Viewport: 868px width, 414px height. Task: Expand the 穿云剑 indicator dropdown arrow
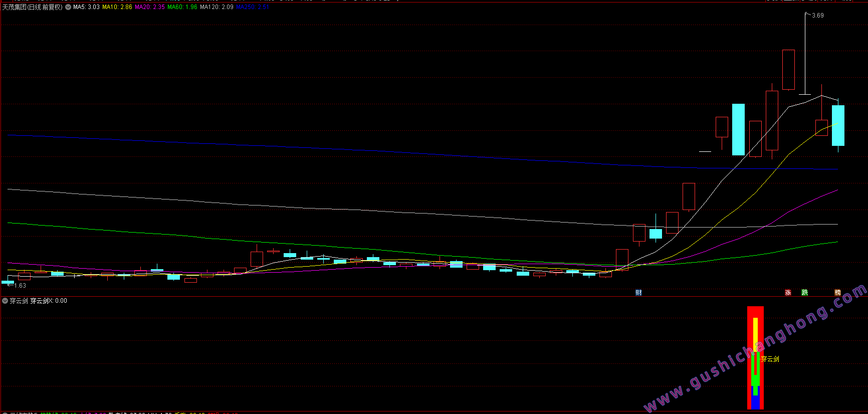pos(5,301)
